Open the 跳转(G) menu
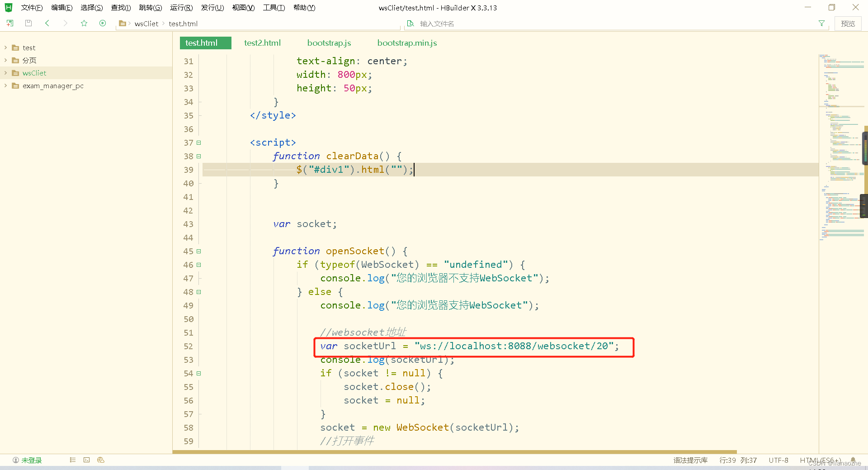Viewport: 868px width, 470px height. coord(151,8)
